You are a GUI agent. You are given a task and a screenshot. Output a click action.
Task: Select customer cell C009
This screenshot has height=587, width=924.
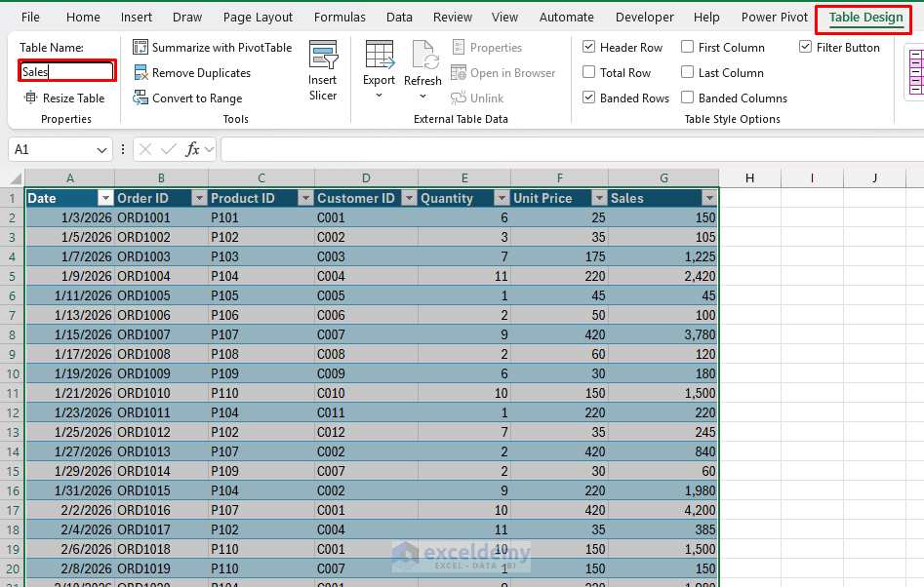(x=366, y=373)
